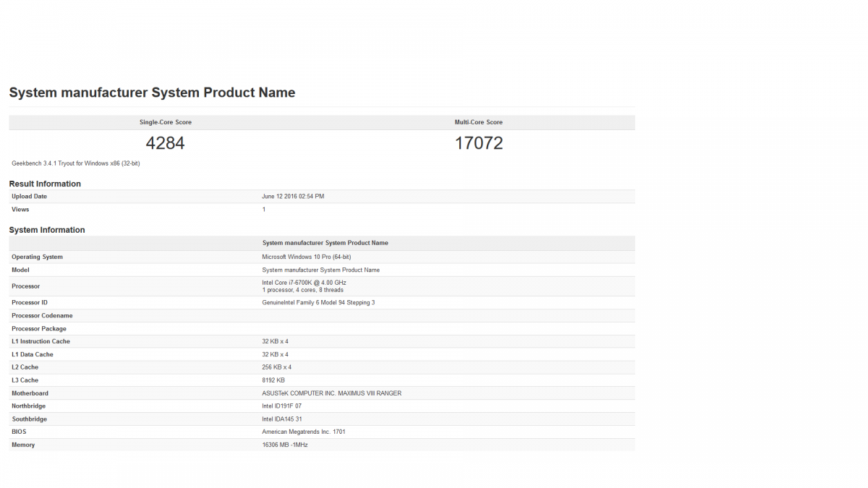Click the L3 Cache 8192 KB value
Screen dimensions: 868x488
(x=273, y=380)
